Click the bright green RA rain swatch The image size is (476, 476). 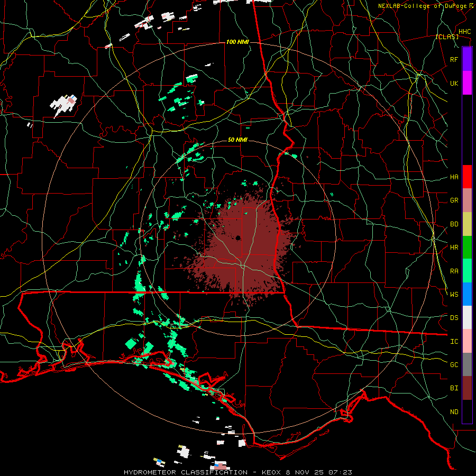(467, 271)
